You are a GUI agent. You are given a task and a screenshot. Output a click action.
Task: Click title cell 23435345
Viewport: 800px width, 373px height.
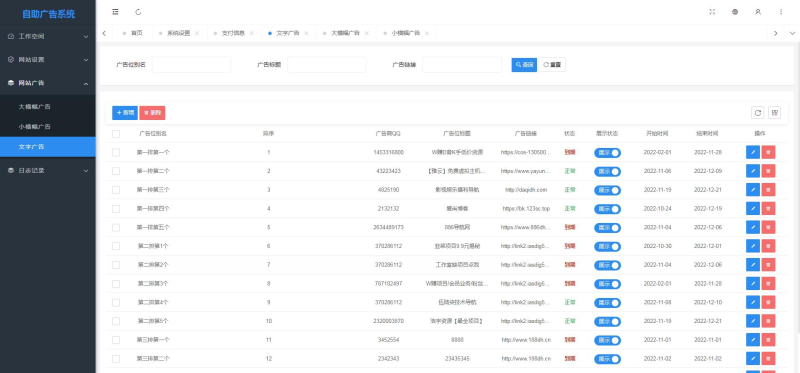coord(457,359)
